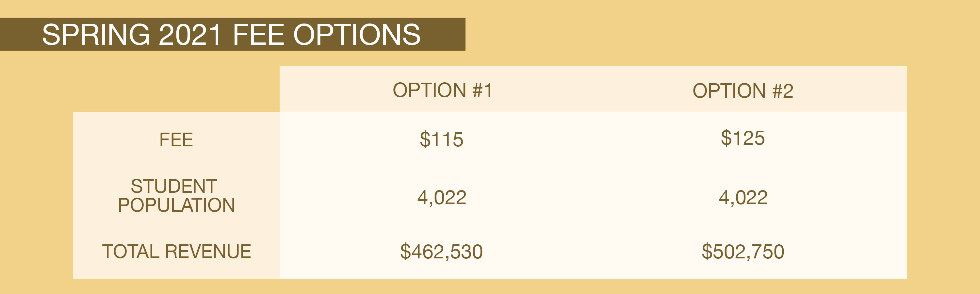Select the $462,530 total revenue
This screenshot has height=294, width=980.
(x=441, y=252)
